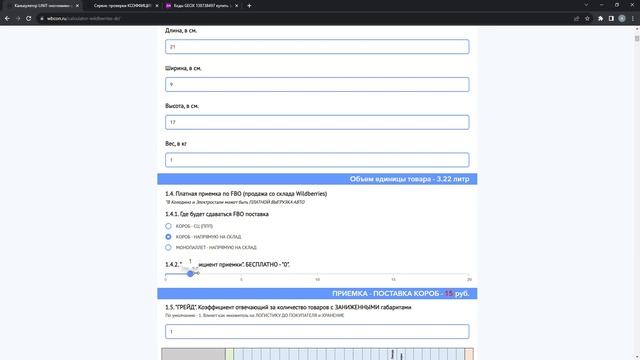Click the weight in kg input field

tap(317, 160)
